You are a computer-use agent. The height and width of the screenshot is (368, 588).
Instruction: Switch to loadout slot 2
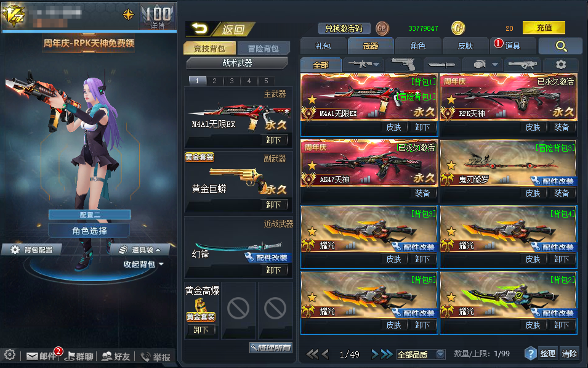click(x=214, y=81)
